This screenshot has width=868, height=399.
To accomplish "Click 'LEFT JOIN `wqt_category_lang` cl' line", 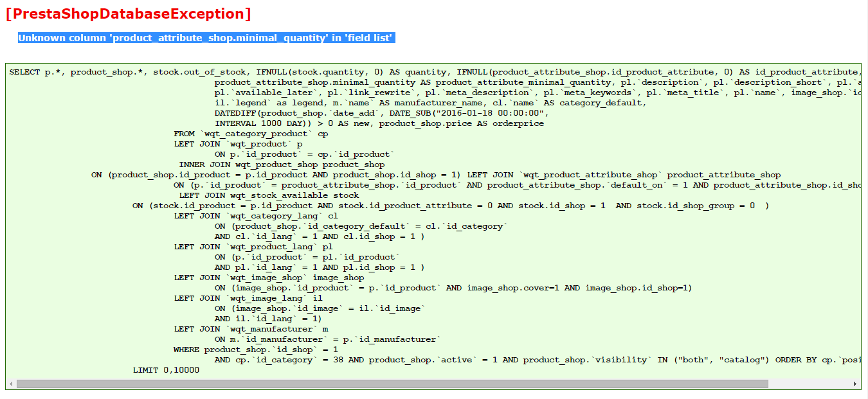I will click(x=256, y=216).
